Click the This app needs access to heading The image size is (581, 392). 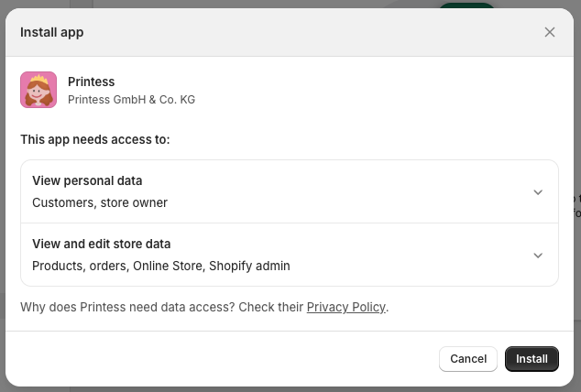pos(95,139)
